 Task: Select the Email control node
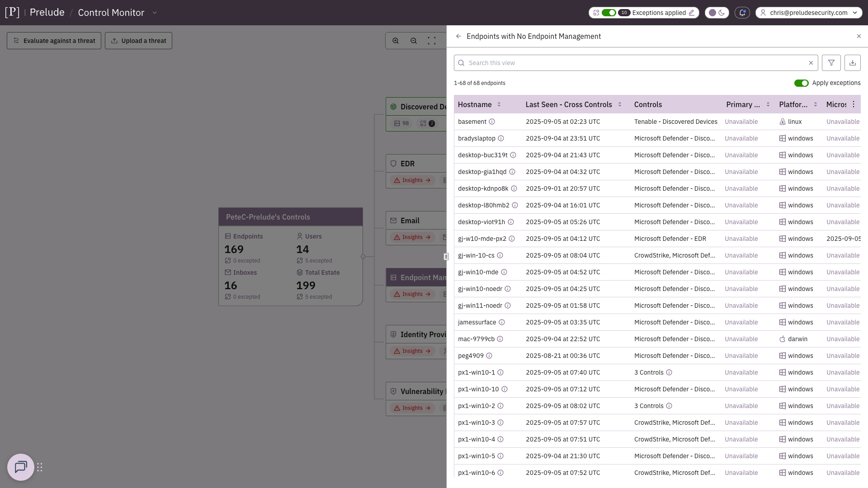(416, 221)
